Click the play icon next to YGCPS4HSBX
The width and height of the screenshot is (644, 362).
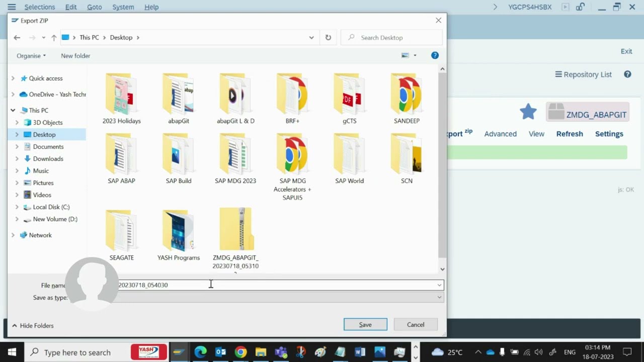click(x=566, y=7)
